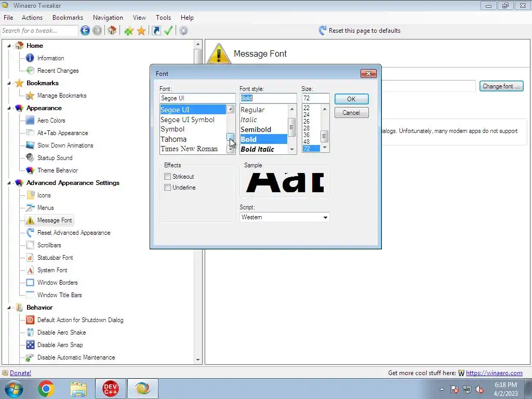Open File Explorer from taskbar
The height and width of the screenshot is (399, 532).
click(x=78, y=389)
